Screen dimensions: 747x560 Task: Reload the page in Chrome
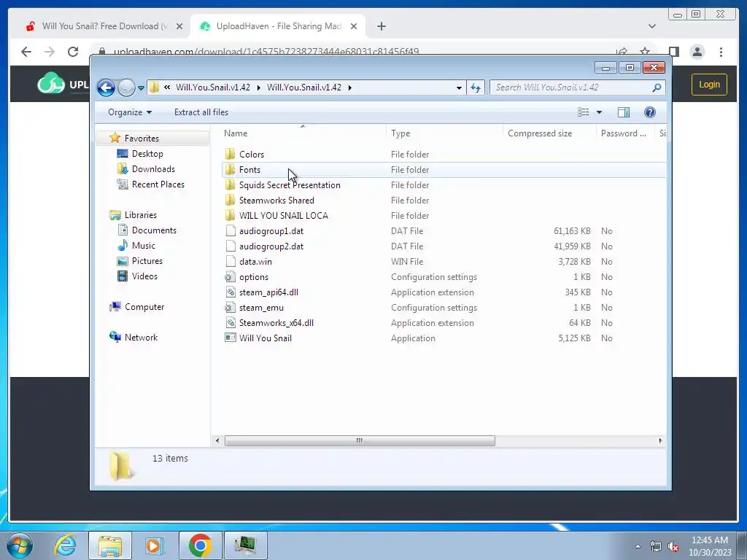coord(73,52)
